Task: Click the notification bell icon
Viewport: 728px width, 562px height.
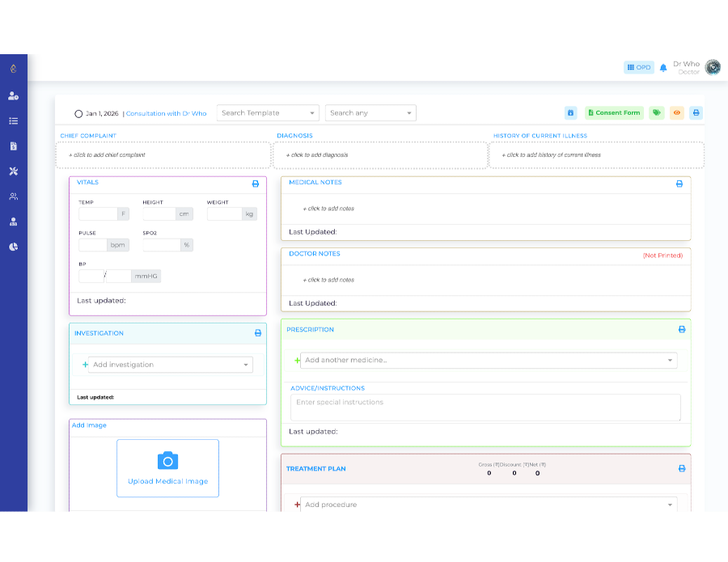Action: (663, 68)
